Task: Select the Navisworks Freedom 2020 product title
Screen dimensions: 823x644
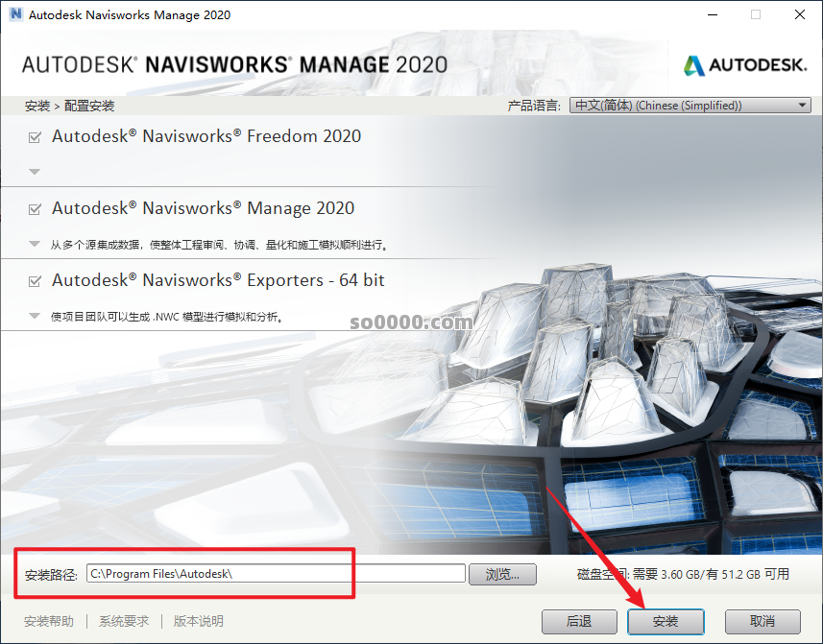Action: click(x=206, y=136)
